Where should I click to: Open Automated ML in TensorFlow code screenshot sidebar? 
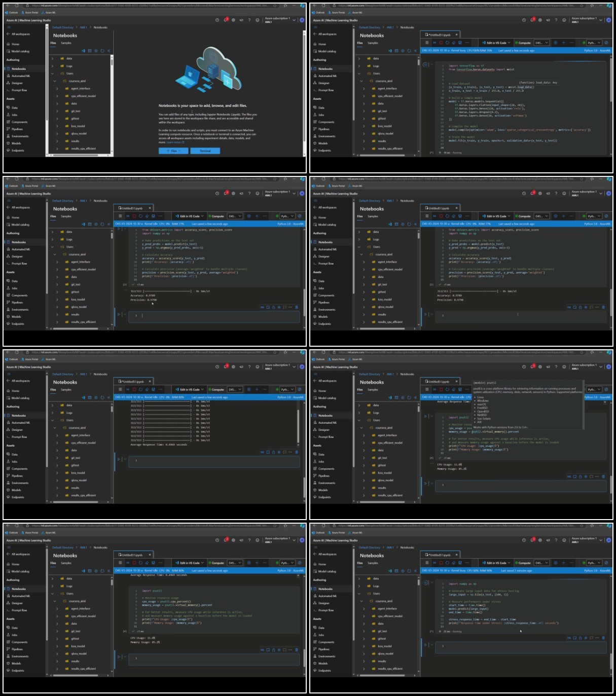(327, 76)
